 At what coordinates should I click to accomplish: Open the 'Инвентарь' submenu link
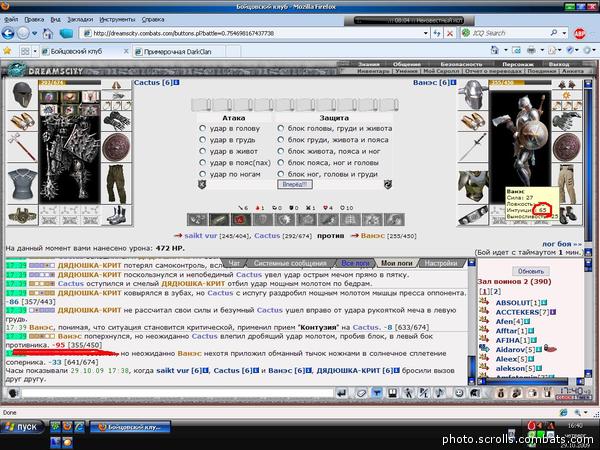[373, 71]
